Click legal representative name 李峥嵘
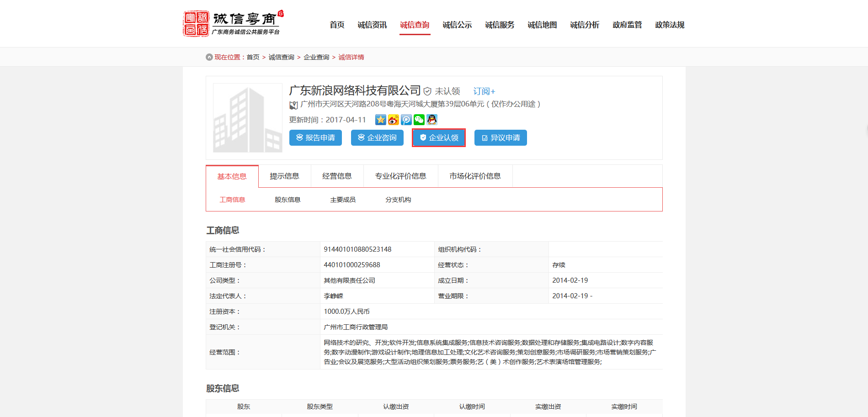 333,296
